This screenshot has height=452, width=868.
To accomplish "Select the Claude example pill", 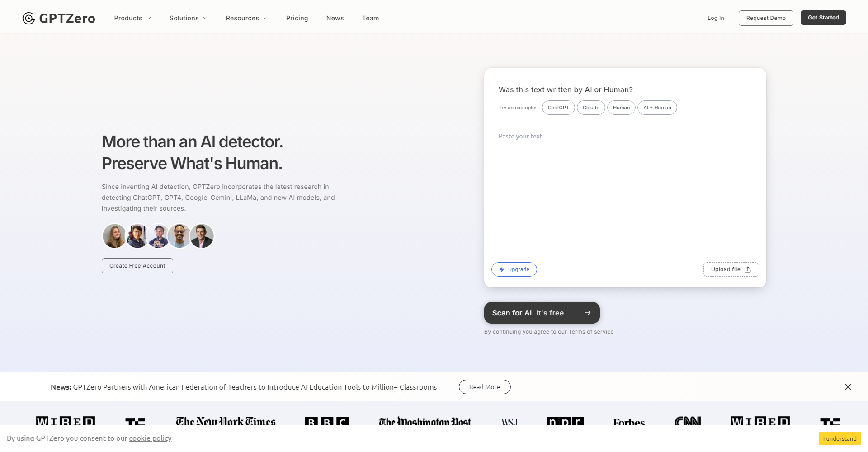I will click(591, 108).
